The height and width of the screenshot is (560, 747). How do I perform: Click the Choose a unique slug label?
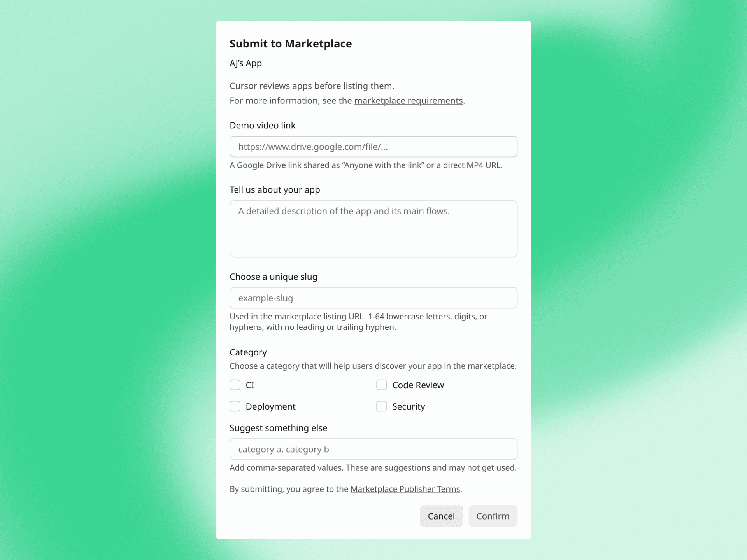[274, 276]
